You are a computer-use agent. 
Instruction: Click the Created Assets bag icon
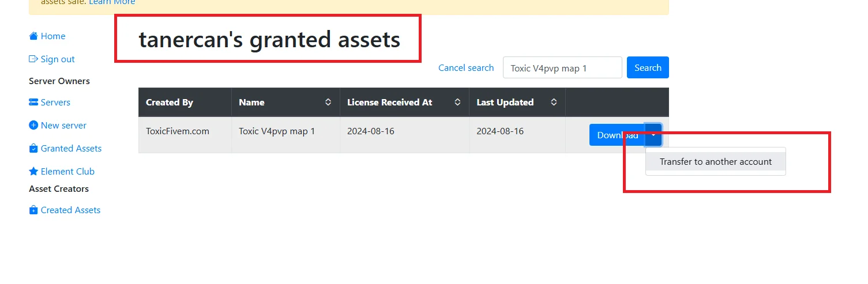[33, 210]
